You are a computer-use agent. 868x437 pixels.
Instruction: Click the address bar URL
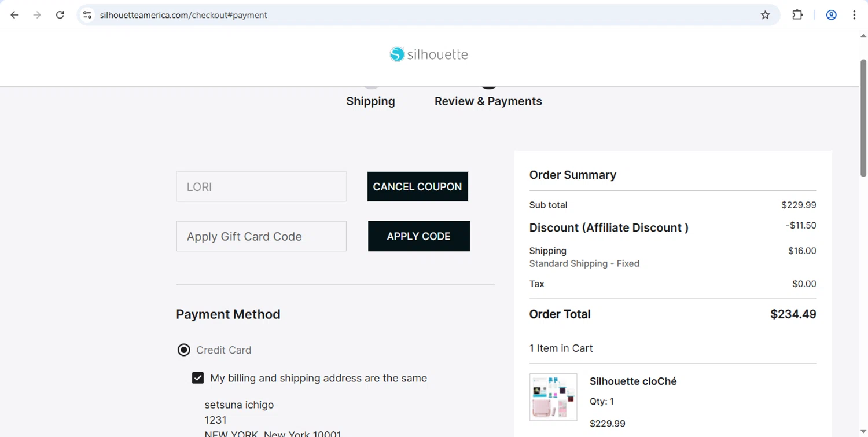[183, 15]
